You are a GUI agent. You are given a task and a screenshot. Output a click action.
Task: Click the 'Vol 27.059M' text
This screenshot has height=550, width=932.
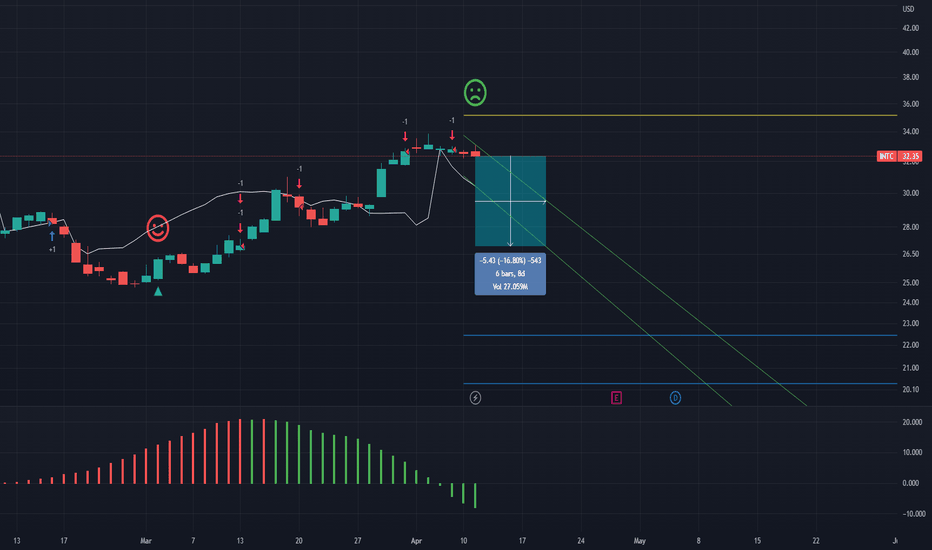click(x=510, y=287)
